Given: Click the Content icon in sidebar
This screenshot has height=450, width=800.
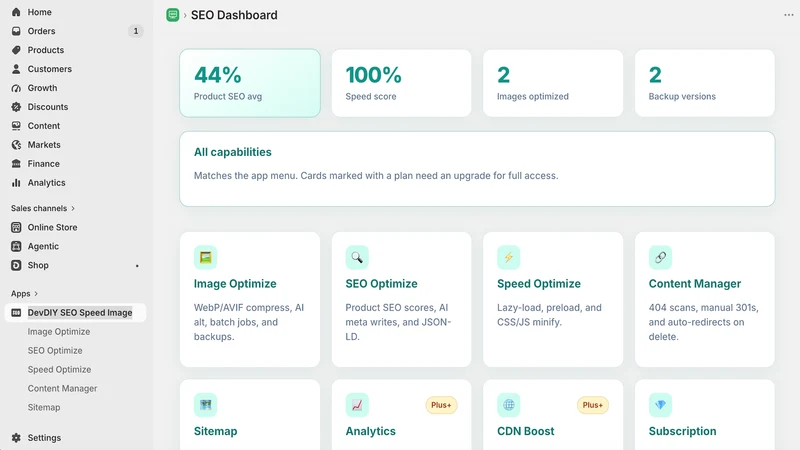Looking at the screenshot, I should point(16,126).
